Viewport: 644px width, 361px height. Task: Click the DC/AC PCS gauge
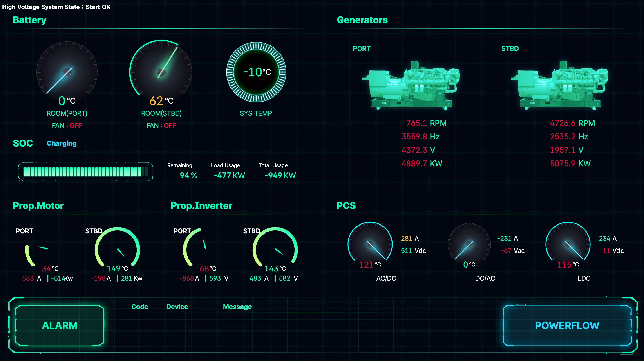point(469,244)
